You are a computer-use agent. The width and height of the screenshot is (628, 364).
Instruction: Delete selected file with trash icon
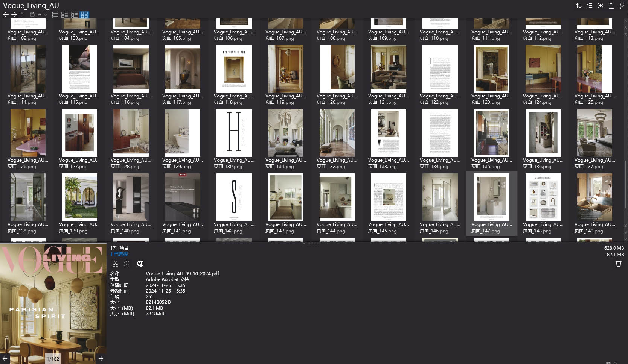pos(619,264)
